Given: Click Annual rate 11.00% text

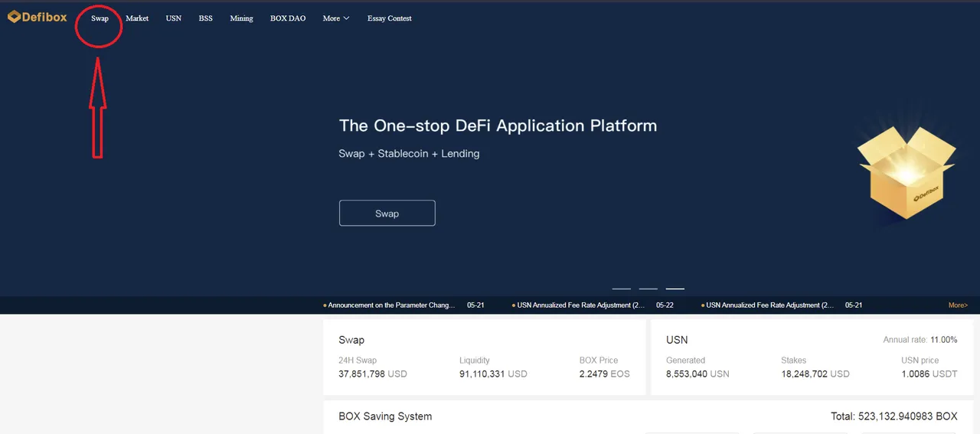Looking at the screenshot, I should click(920, 340).
